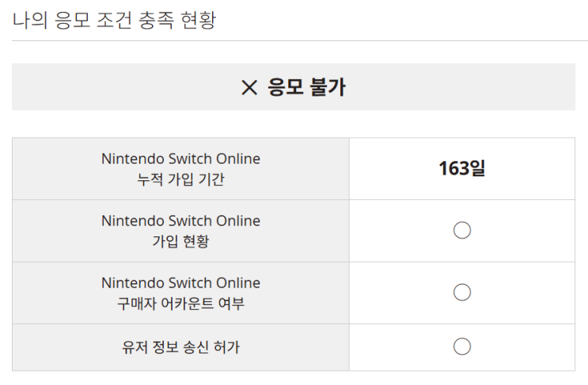Viewport: 588px width, 385px height.
Task: Click the divider line under the heading
Action: [x=294, y=41]
